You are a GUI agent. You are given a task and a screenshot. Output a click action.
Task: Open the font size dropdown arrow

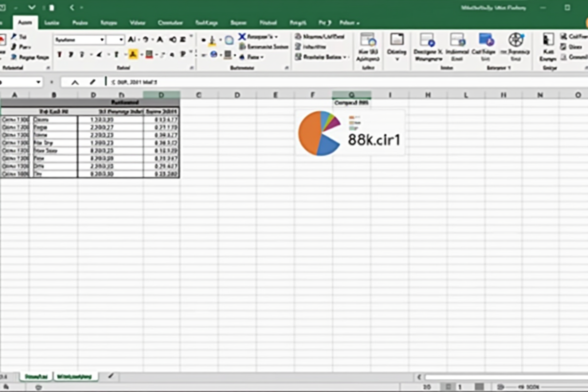[122, 40]
